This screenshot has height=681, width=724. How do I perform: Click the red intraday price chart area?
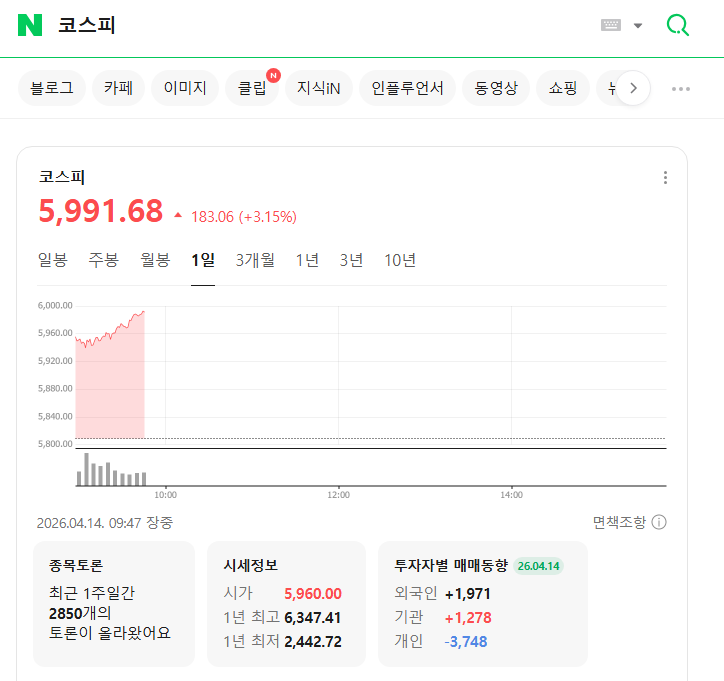(x=110, y=379)
